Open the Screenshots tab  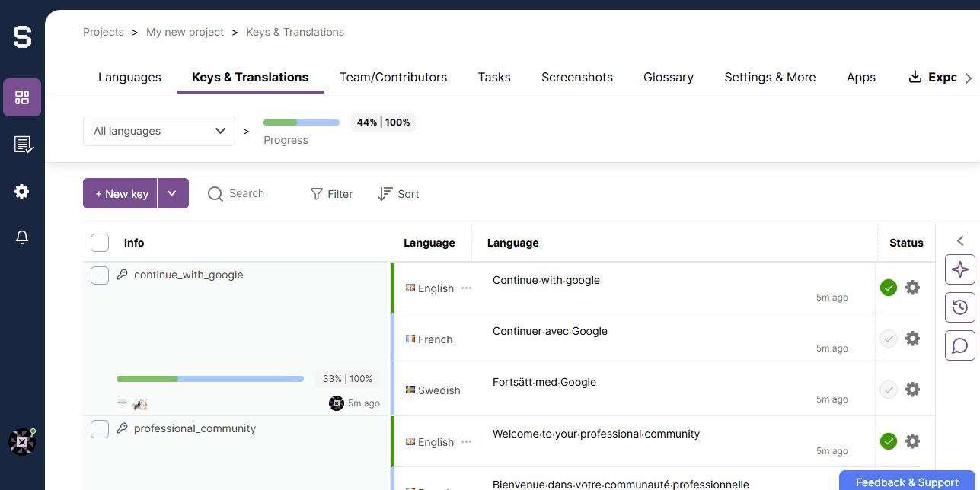(x=576, y=77)
